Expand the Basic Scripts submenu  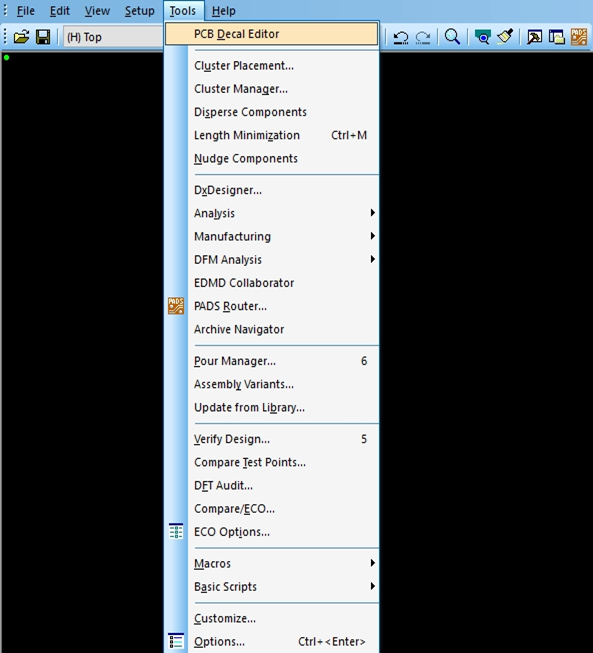[272, 587]
